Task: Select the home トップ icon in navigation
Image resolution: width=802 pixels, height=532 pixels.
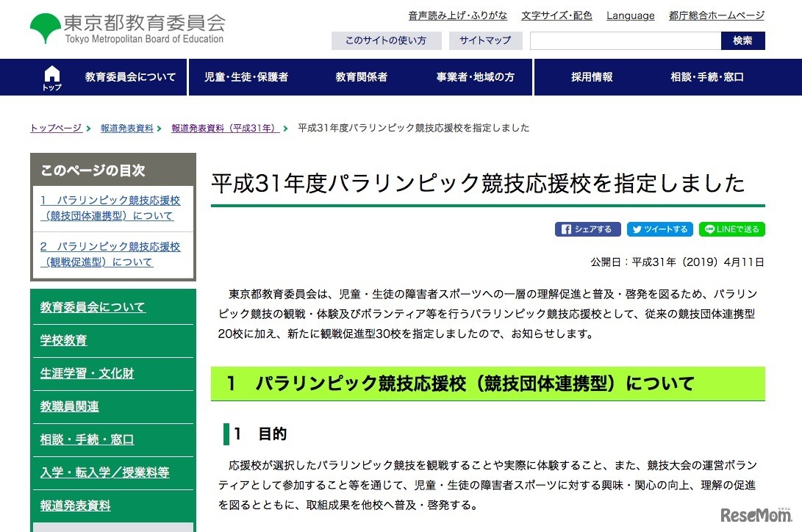Action: [x=51, y=76]
